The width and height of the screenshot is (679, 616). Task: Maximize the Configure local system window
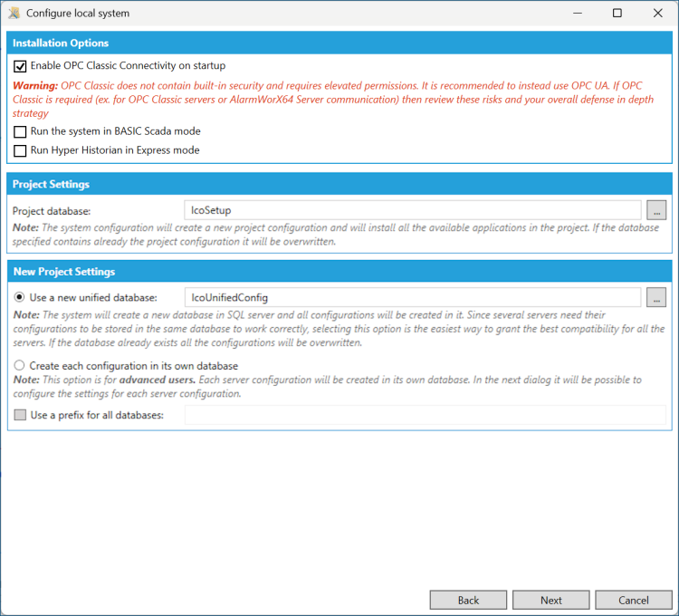coord(617,13)
